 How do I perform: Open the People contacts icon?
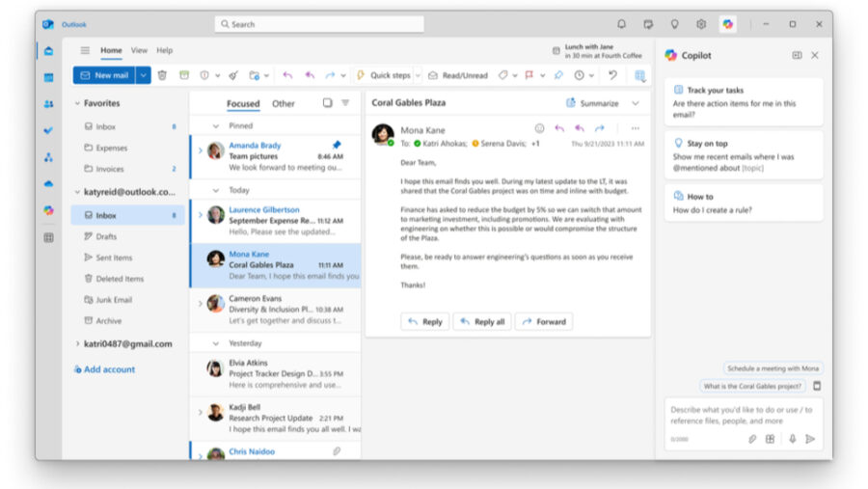tap(49, 104)
